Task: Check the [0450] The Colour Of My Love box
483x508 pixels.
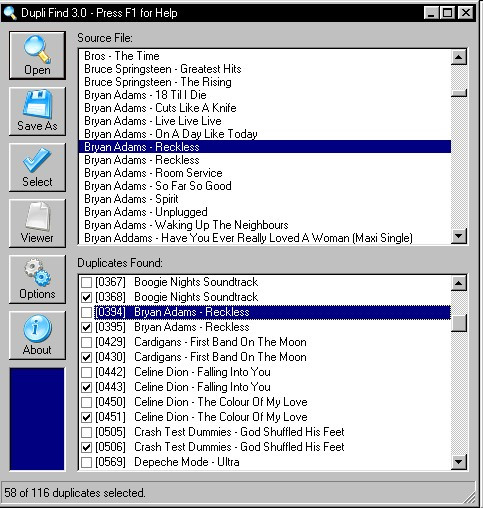Action: [x=86, y=402]
